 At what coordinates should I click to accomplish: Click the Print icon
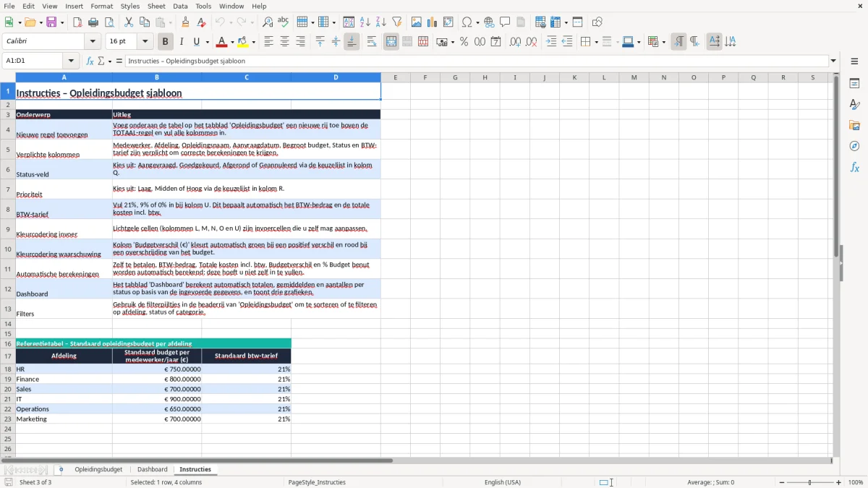point(93,22)
